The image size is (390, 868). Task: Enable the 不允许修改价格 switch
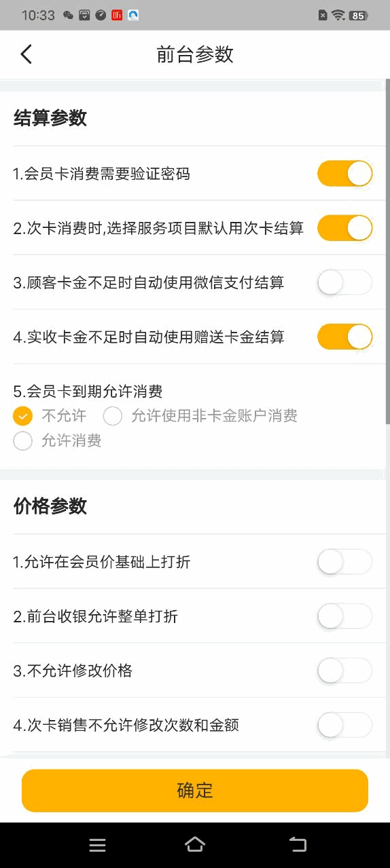(x=345, y=671)
